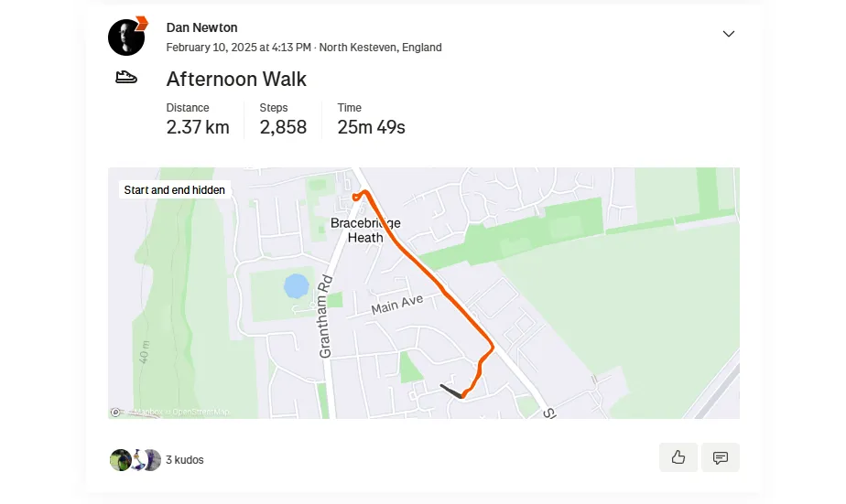The height and width of the screenshot is (504, 846).
Task: Click the blue pond on the map
Action: pyautogui.click(x=297, y=286)
